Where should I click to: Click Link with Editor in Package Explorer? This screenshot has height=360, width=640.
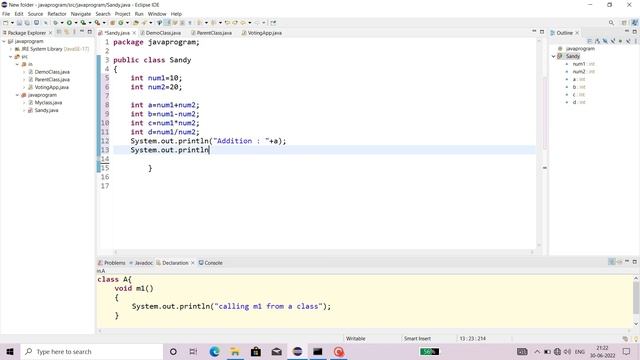67,32
